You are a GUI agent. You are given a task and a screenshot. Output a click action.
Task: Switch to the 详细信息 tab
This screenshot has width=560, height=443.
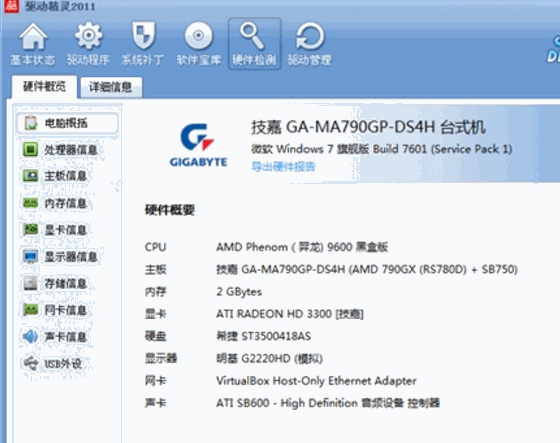pos(111,87)
